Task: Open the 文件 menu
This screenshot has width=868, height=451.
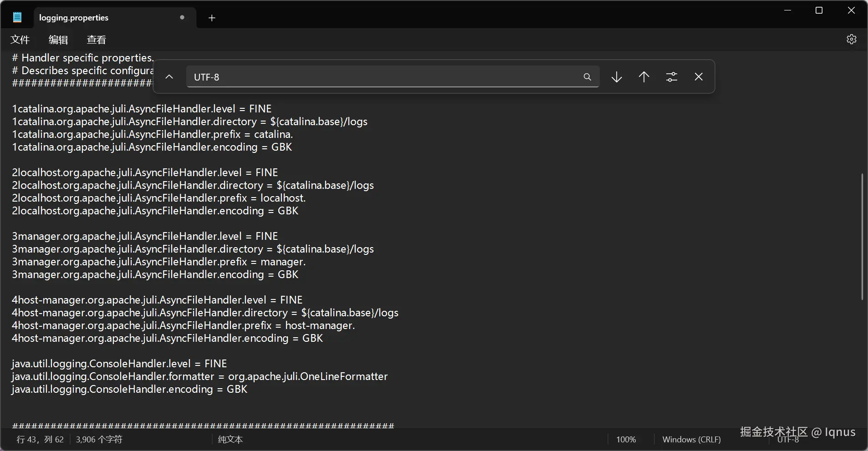Action: point(20,40)
